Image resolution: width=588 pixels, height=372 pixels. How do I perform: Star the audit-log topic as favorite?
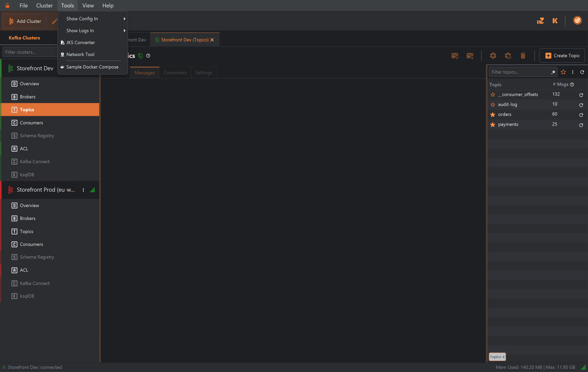click(x=493, y=104)
